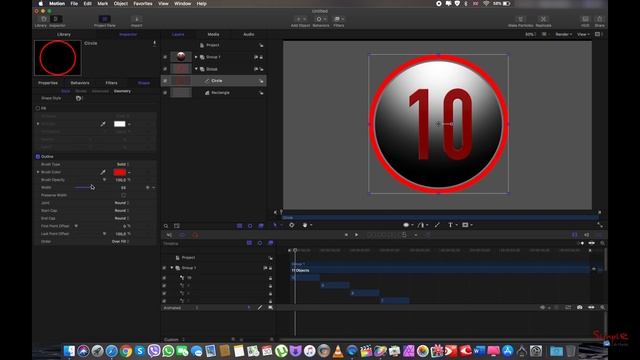Open the white Fill Color swatch
Screen dimensions: 640x360
click(x=120, y=124)
